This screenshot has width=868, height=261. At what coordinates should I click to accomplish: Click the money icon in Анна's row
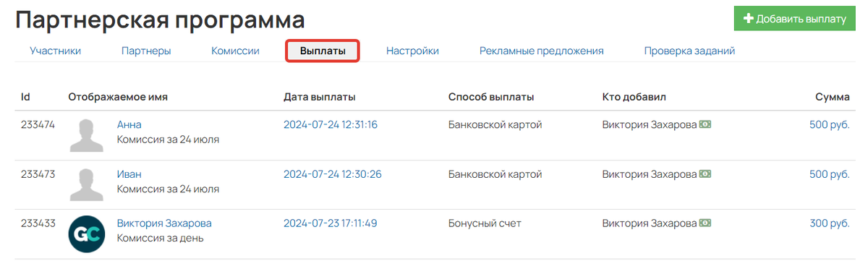coord(705,124)
